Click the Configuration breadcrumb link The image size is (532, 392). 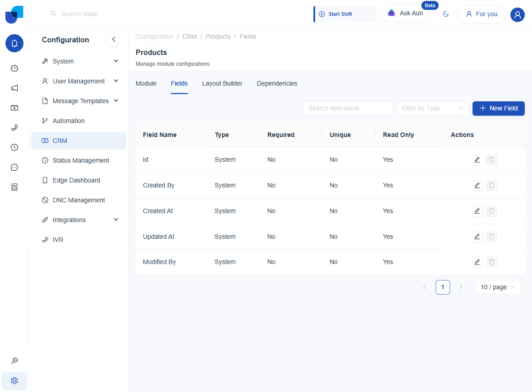coord(154,36)
